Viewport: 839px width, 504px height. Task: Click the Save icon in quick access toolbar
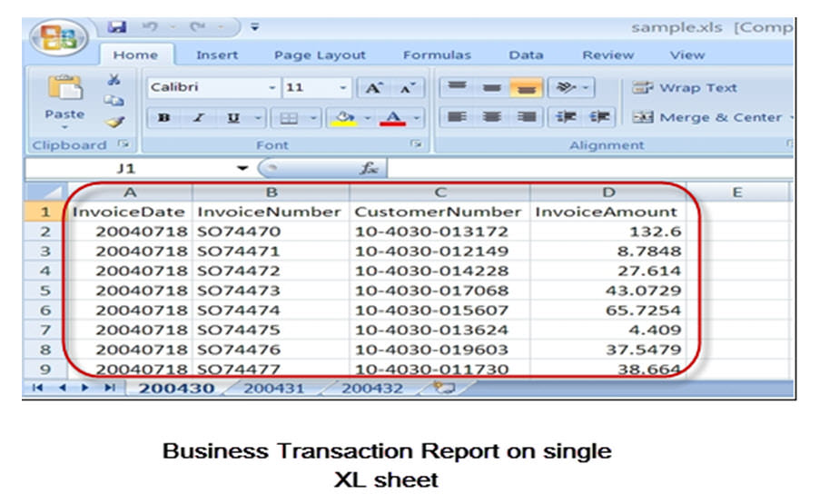(x=117, y=27)
